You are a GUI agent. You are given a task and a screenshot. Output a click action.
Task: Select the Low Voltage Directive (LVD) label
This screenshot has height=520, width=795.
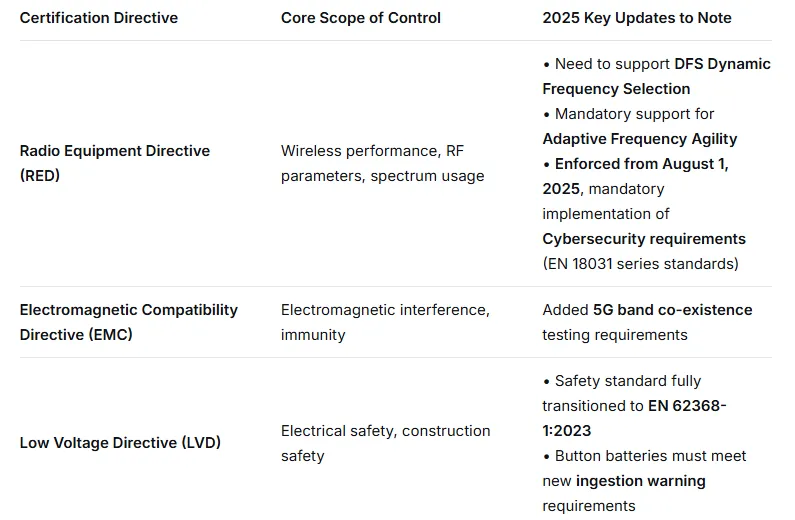point(120,443)
